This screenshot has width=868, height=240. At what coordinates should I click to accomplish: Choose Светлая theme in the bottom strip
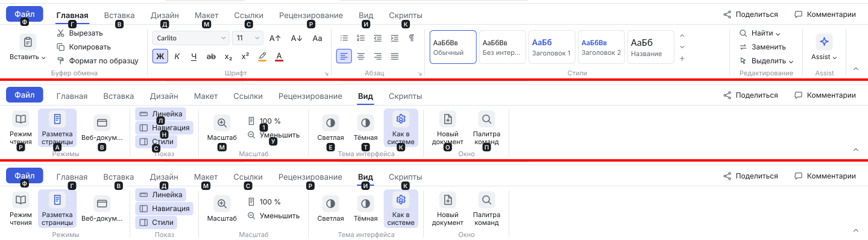click(x=330, y=209)
